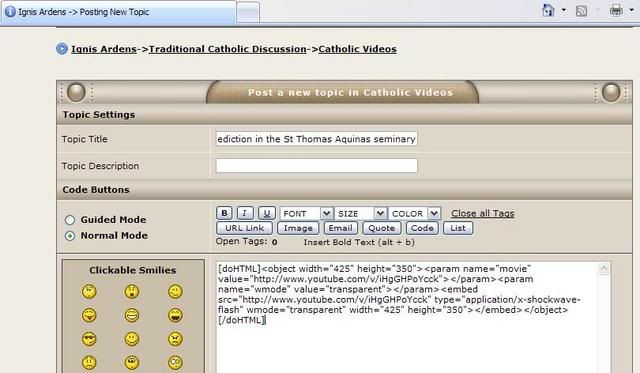Insert the rolling-eyes smiley, bottom row middle
Image resolution: width=640 pixels, height=373 pixels.
[131, 362]
